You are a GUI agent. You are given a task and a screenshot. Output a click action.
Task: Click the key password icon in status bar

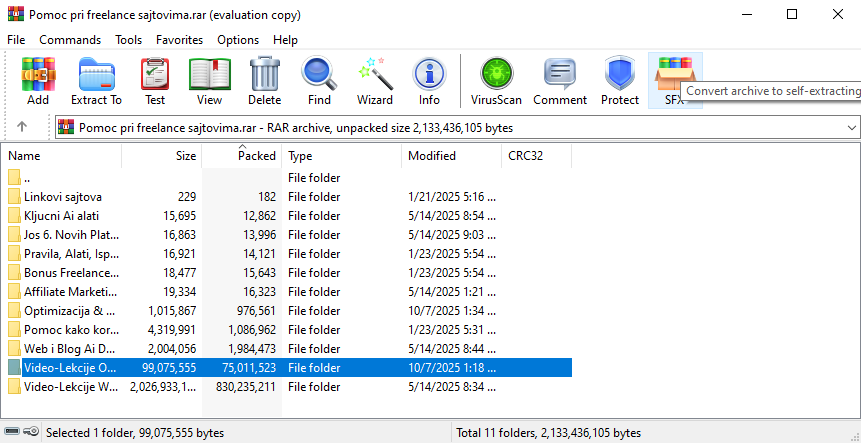coord(32,433)
